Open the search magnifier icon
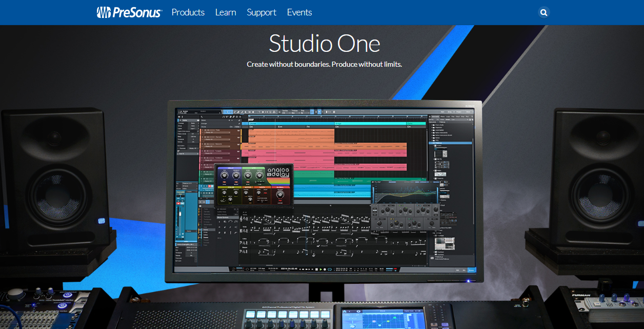The height and width of the screenshot is (329, 644). (x=544, y=12)
